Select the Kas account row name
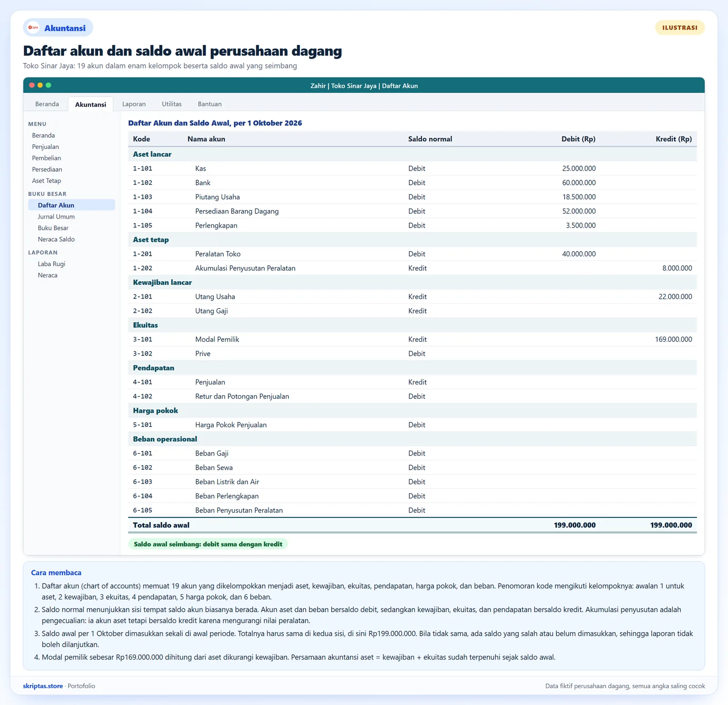 point(201,169)
